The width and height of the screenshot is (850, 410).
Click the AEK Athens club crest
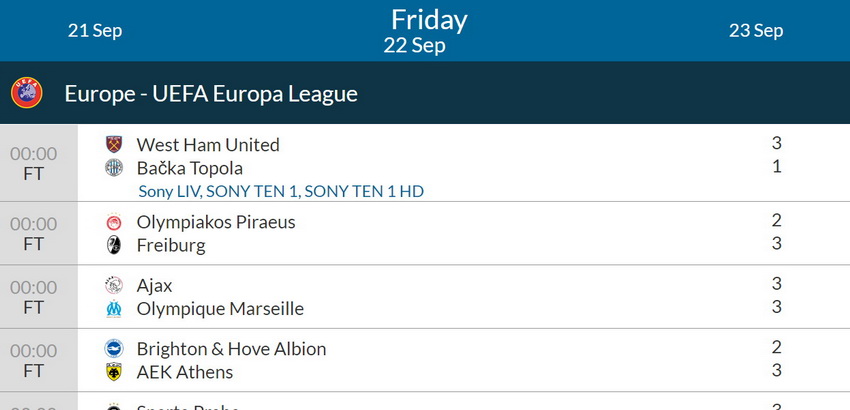[x=114, y=372]
